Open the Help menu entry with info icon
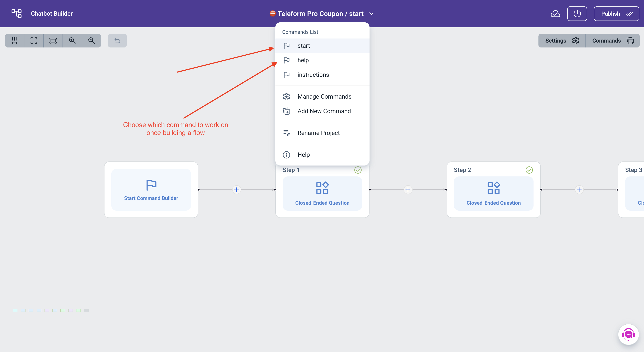Screen dimensions: 644x352 point(322,155)
